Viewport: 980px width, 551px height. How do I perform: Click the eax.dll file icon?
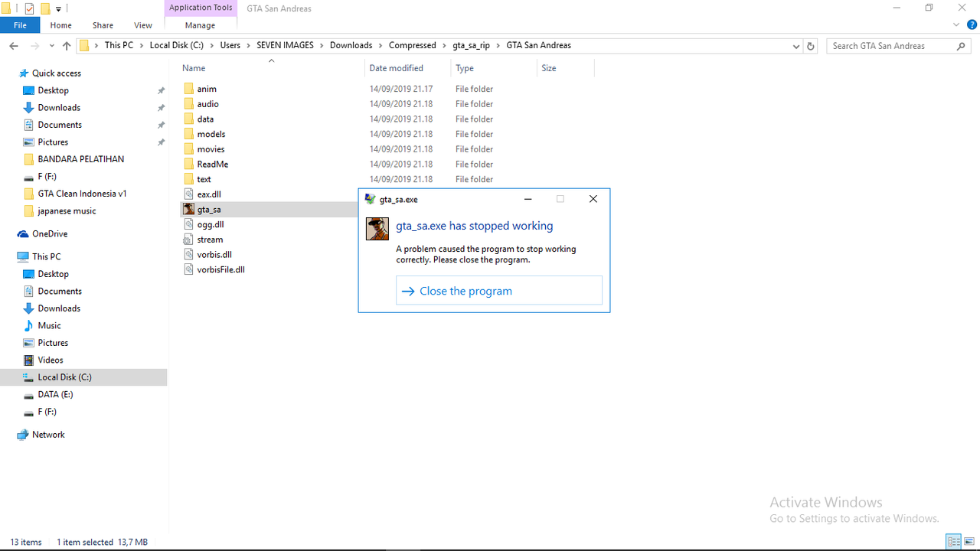[x=189, y=194]
